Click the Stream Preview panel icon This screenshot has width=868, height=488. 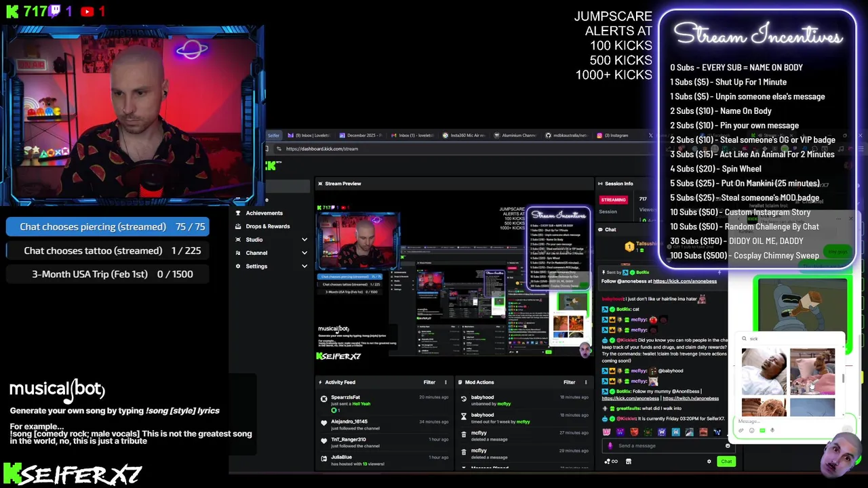pyautogui.click(x=321, y=184)
